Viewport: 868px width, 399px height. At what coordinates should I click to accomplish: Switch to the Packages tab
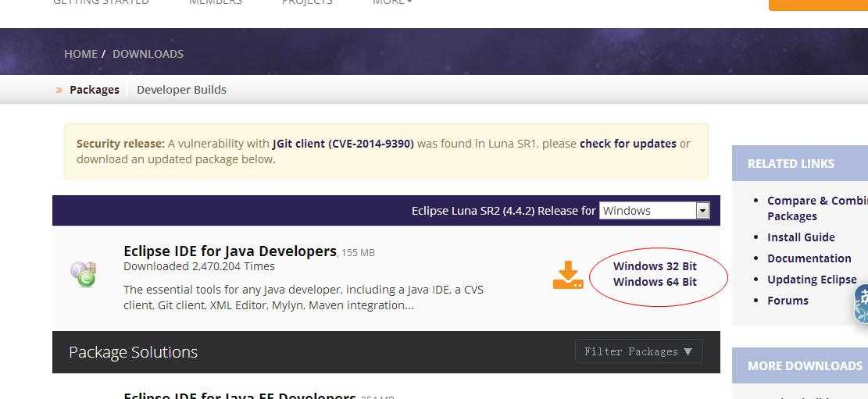[94, 90]
